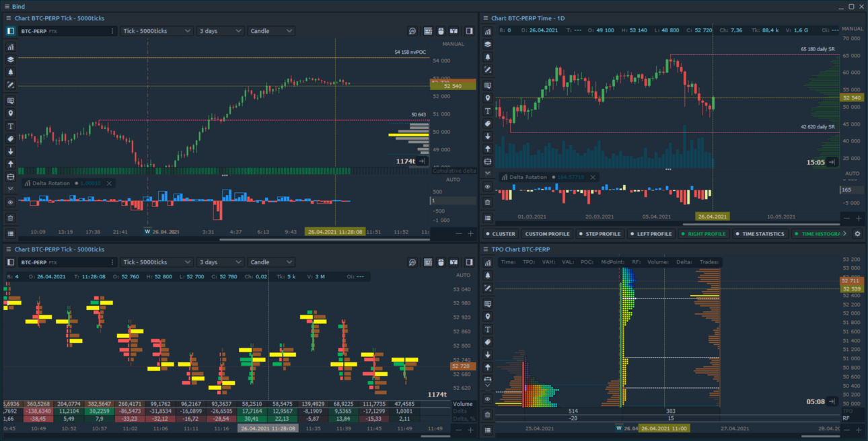
Task: Click the 26.04.2021 11:28:08 time marker in the top-left chart
Action: 335,231
